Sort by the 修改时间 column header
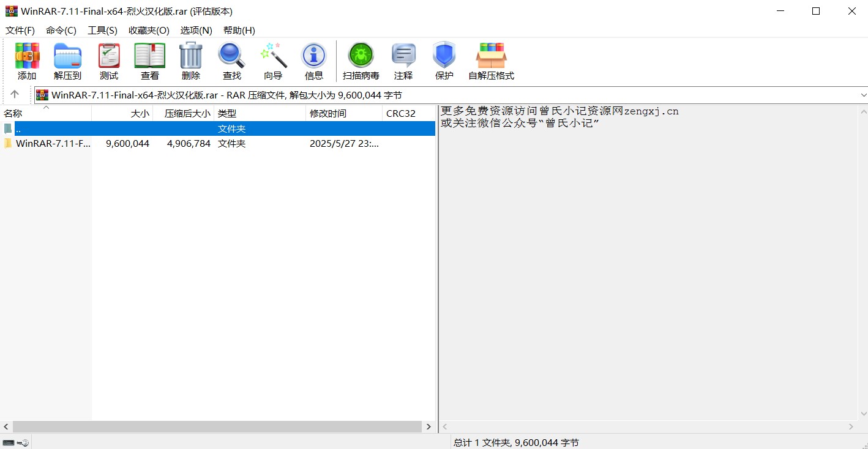 pos(344,113)
